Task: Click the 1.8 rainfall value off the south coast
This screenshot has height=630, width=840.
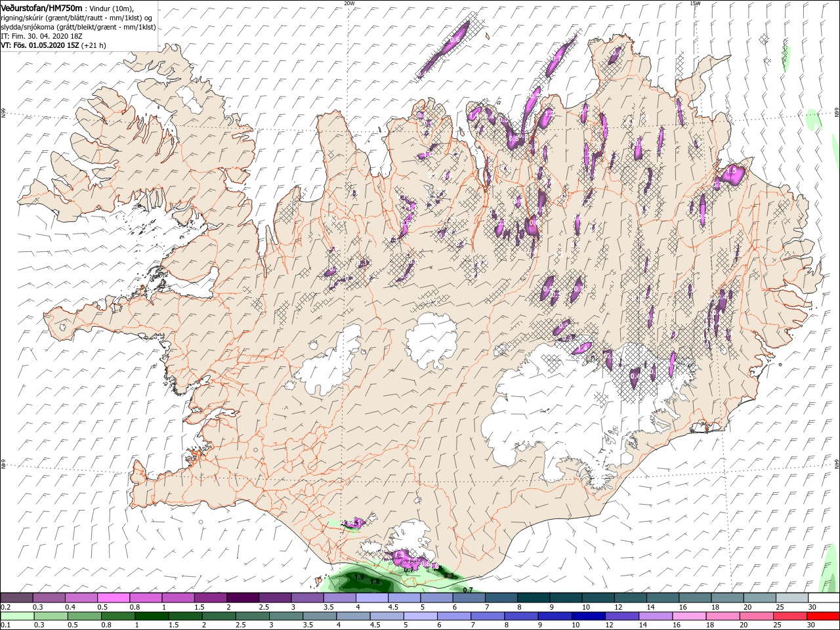Action: tap(375, 582)
